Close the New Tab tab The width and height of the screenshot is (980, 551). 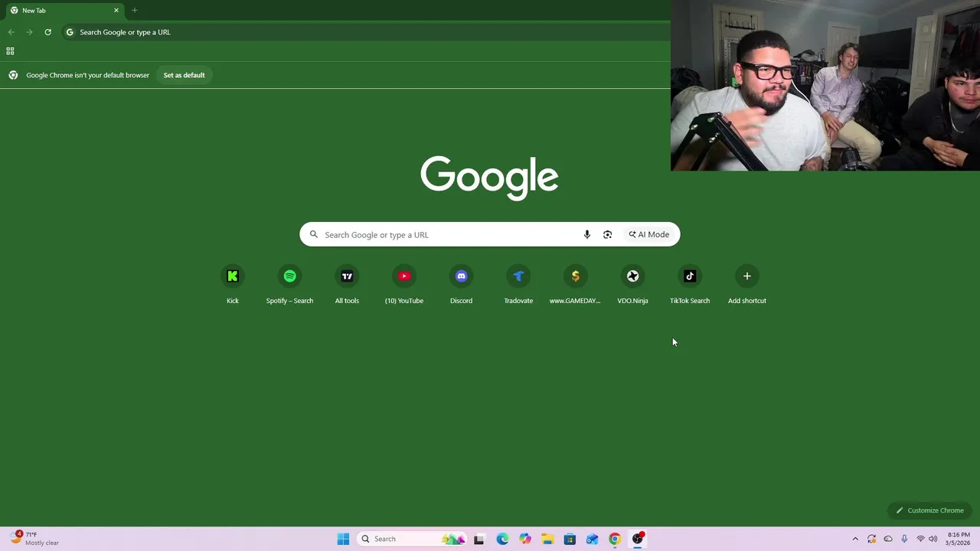click(116, 11)
